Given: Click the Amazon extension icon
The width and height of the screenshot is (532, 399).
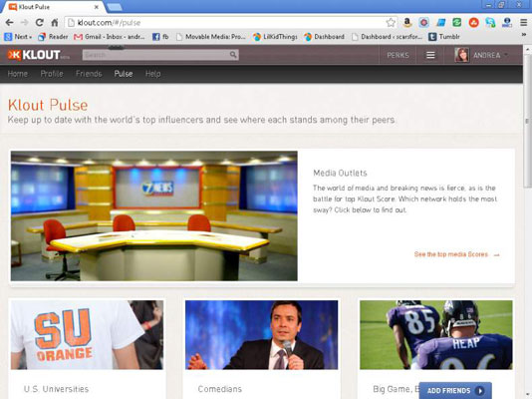Looking at the screenshot, I should 407,22.
